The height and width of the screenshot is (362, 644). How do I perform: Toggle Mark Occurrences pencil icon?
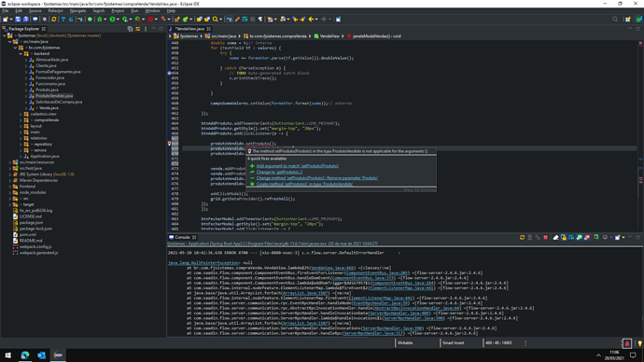coord(237,20)
